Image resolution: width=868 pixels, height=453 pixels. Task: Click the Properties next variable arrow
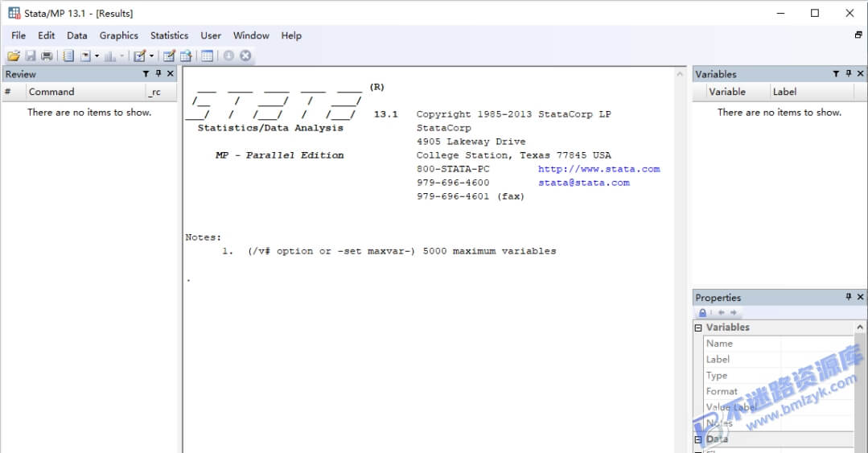pyautogui.click(x=734, y=313)
